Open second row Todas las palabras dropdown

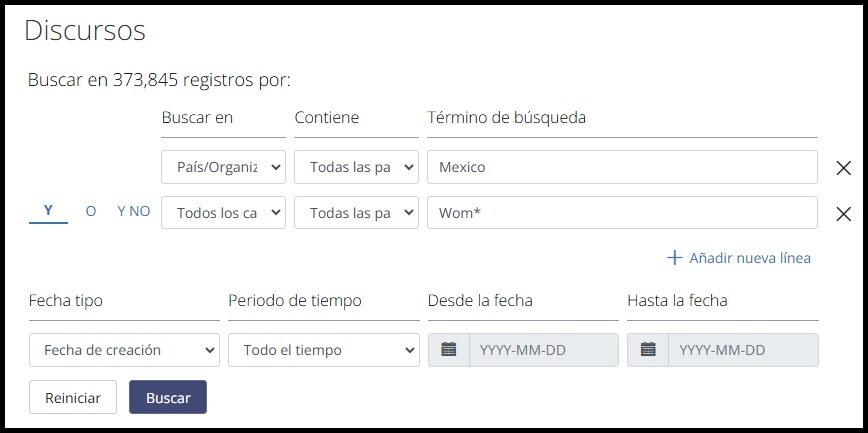pyautogui.click(x=355, y=212)
